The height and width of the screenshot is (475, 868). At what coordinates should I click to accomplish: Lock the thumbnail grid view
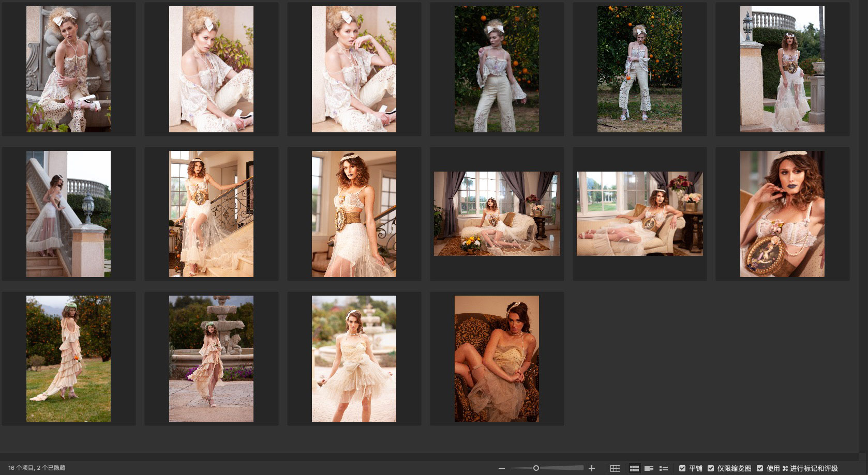point(615,468)
